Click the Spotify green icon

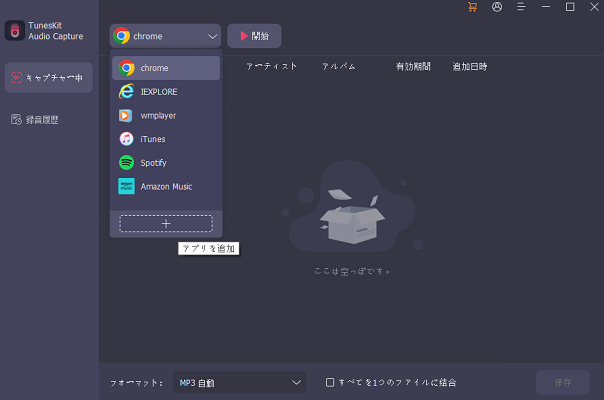point(126,163)
